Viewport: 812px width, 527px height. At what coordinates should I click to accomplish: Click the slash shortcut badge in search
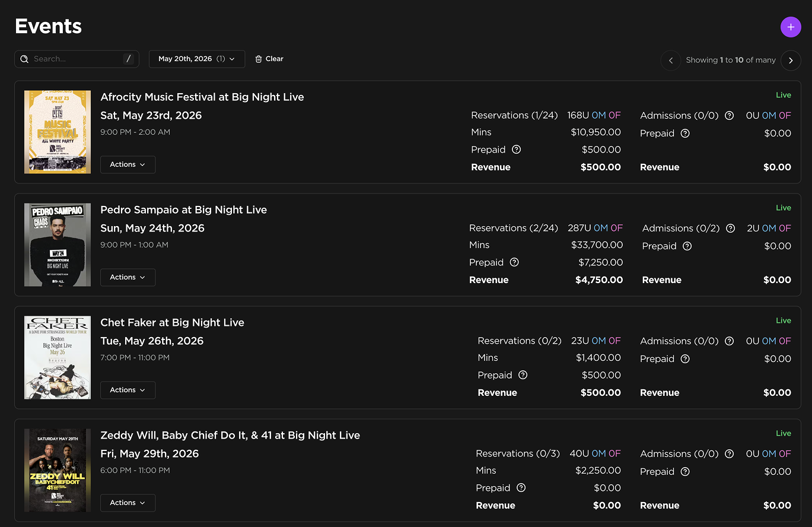click(x=129, y=59)
